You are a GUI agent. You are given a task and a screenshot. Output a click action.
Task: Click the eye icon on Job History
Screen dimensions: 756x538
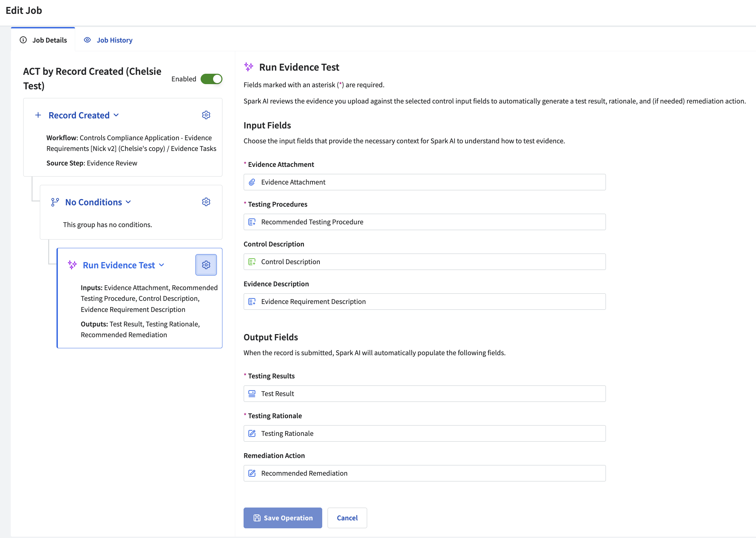pyautogui.click(x=87, y=40)
